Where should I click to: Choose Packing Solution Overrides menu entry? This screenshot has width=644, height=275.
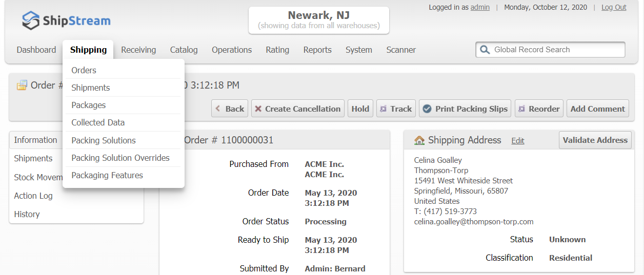[x=120, y=158]
